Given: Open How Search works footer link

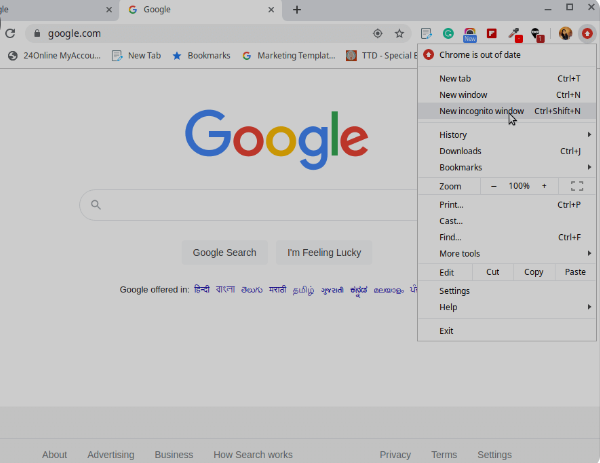Looking at the screenshot, I should click(x=253, y=455).
